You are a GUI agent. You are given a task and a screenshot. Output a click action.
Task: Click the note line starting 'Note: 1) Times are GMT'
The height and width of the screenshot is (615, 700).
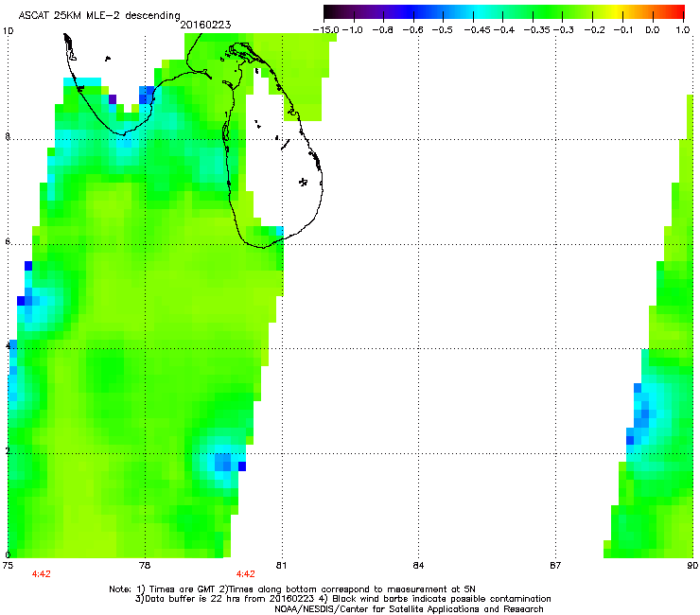[x=292, y=589]
